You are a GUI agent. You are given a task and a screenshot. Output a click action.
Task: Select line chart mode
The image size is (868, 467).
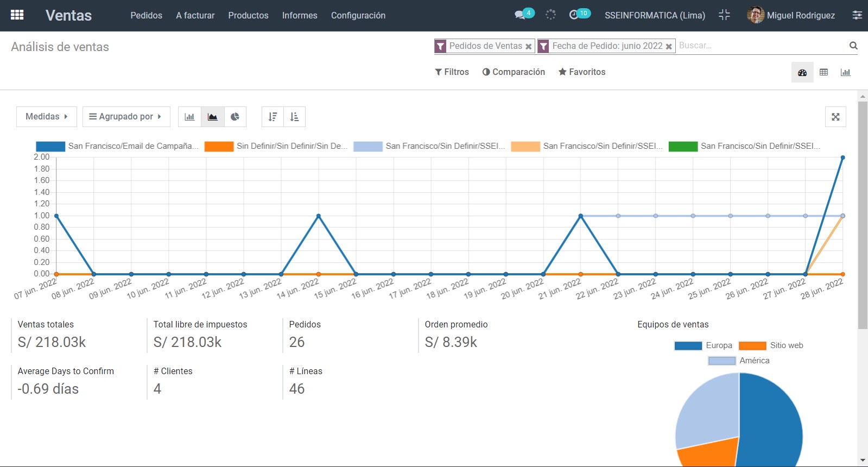tap(212, 117)
